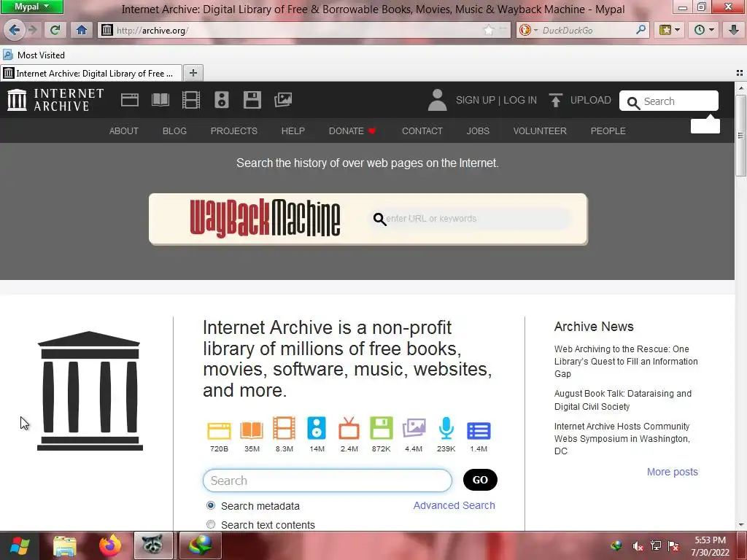Open the BLOG menu item
Viewport: 747px width, 560px height.
[174, 131]
